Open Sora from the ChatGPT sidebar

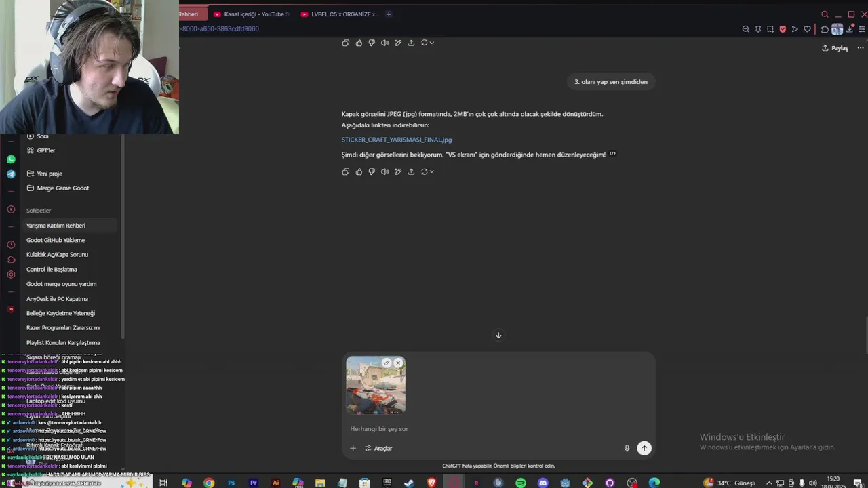pyautogui.click(x=37, y=136)
